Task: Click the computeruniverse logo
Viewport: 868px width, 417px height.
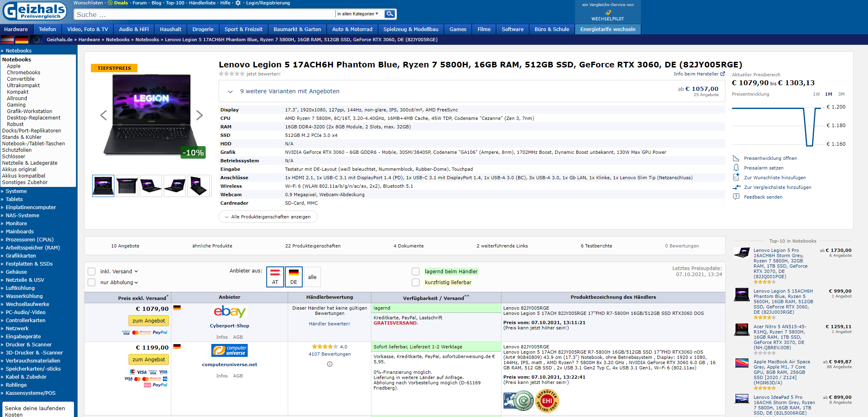Action: coord(230,350)
